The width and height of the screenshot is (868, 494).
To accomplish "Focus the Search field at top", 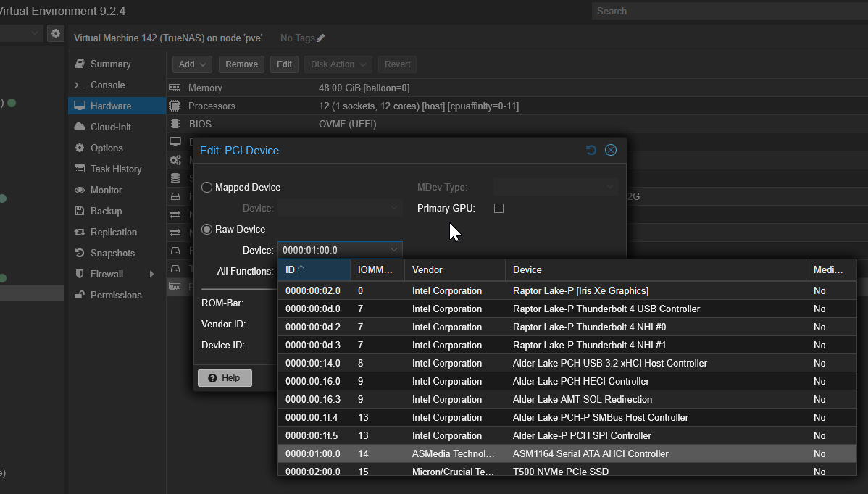I will pyautogui.click(x=730, y=11).
